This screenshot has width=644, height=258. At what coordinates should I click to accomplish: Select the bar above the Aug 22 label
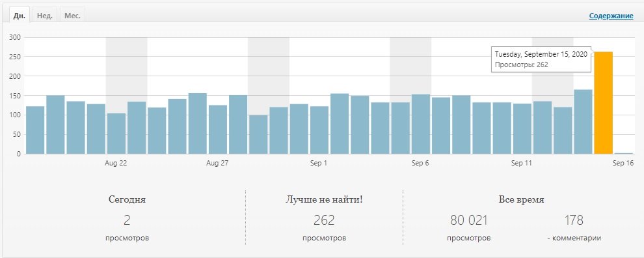[x=116, y=134]
